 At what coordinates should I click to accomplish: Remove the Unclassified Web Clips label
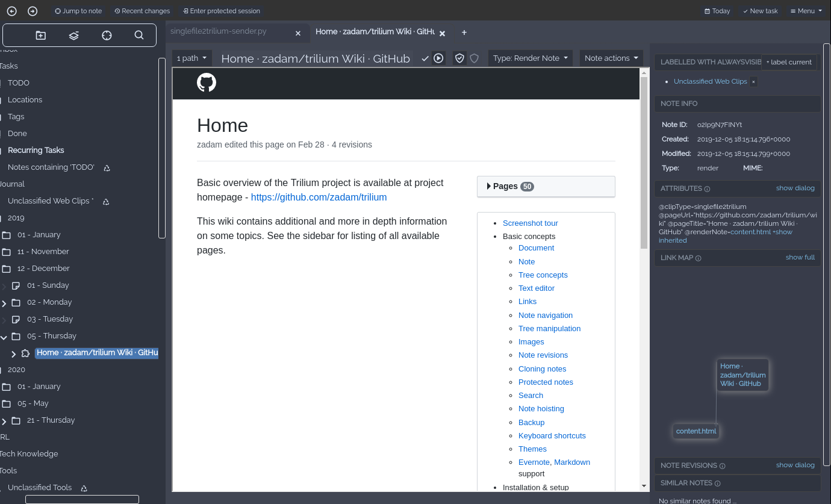(x=753, y=81)
